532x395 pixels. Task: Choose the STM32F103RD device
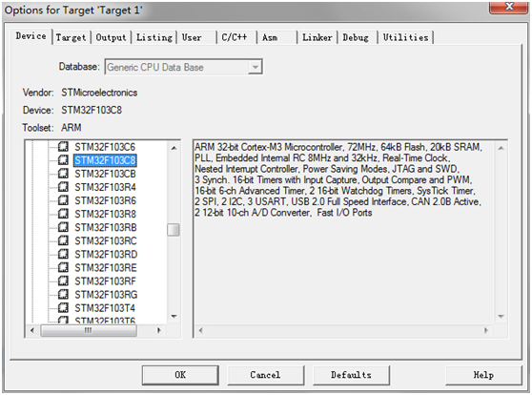click(106, 255)
